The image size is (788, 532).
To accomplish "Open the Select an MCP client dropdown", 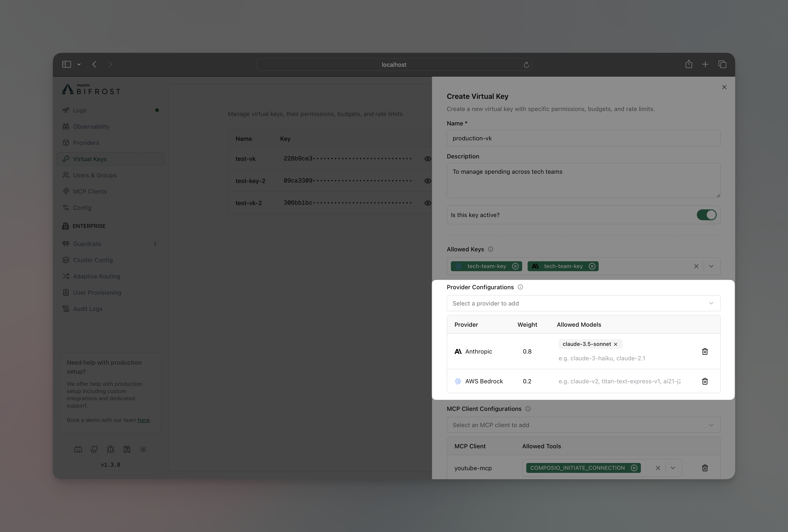I will [583, 425].
